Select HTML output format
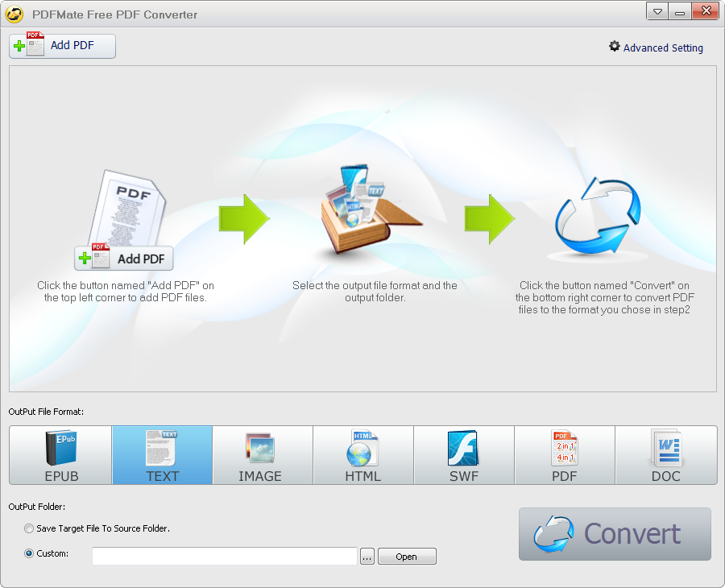This screenshot has width=725, height=588. click(x=363, y=455)
